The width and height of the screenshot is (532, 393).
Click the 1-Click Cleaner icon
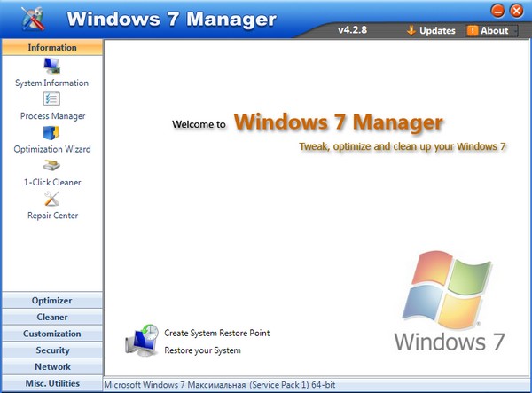(x=51, y=166)
